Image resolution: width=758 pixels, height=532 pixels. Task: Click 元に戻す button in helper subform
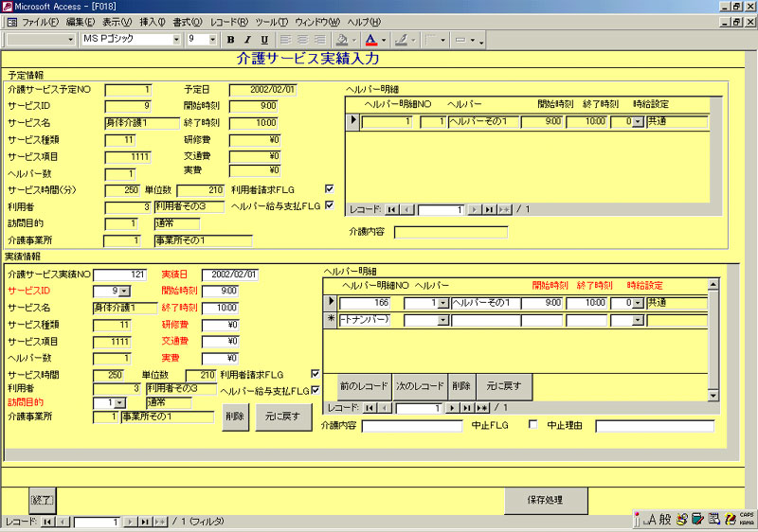(504, 386)
